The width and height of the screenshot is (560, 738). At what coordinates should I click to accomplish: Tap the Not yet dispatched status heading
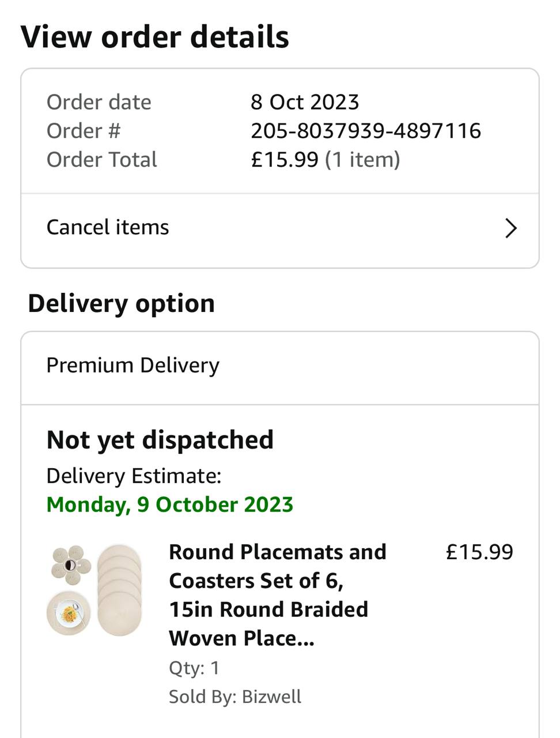(x=160, y=440)
